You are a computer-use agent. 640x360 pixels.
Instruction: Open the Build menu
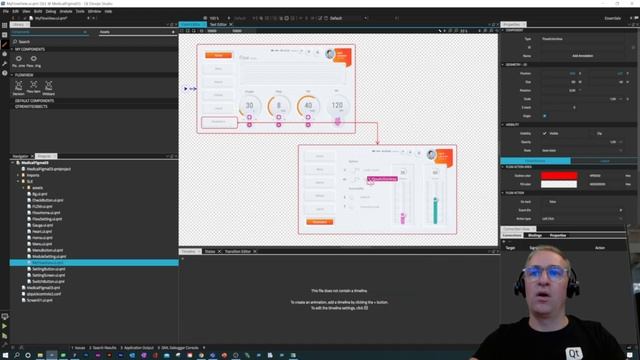pos(38,11)
